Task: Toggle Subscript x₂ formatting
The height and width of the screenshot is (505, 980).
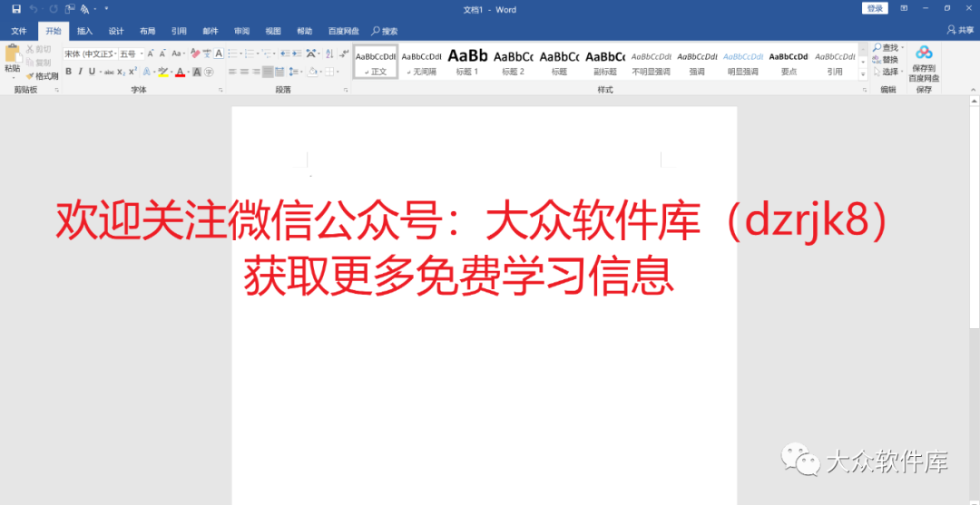Action: (x=122, y=72)
